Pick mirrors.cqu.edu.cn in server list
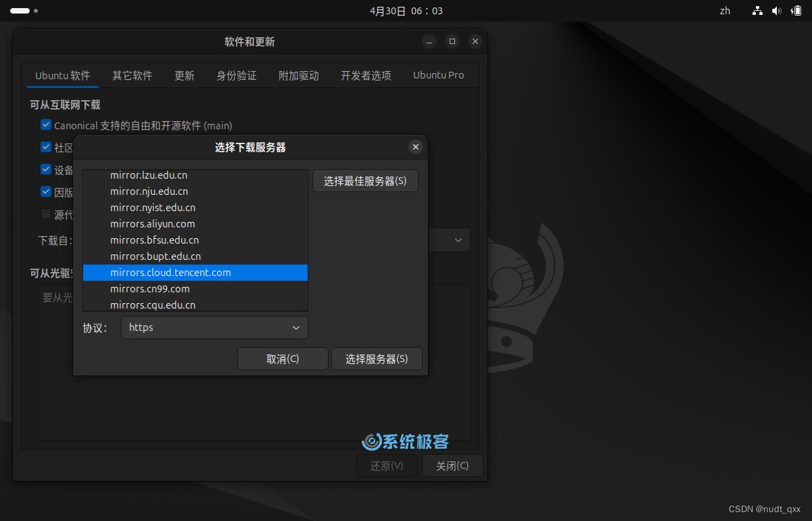812x521 pixels. click(x=195, y=304)
